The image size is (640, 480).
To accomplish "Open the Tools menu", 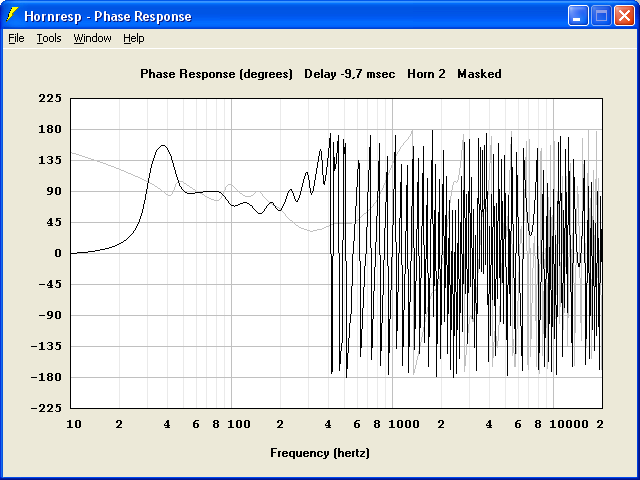I will (49, 38).
